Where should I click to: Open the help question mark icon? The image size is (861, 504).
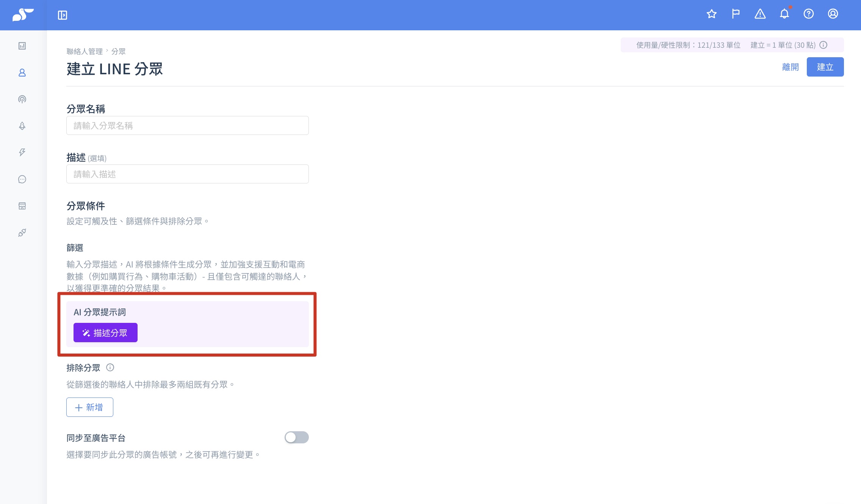coord(809,14)
